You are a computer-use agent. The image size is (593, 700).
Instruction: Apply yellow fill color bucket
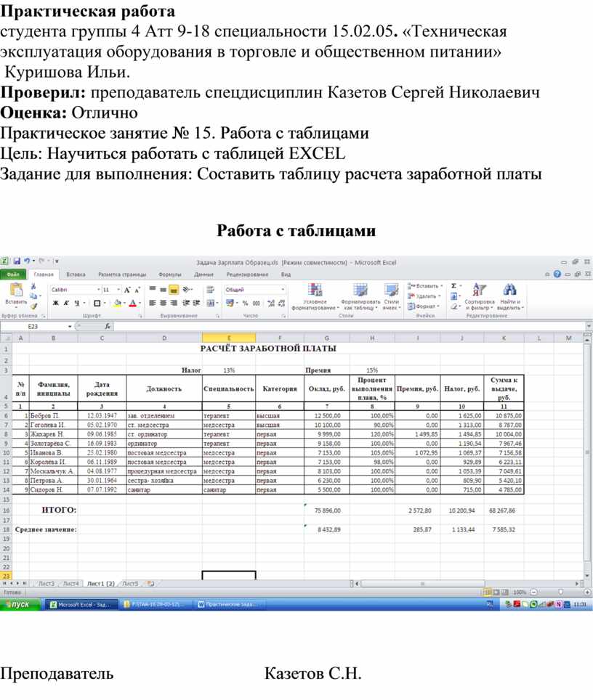point(118,304)
